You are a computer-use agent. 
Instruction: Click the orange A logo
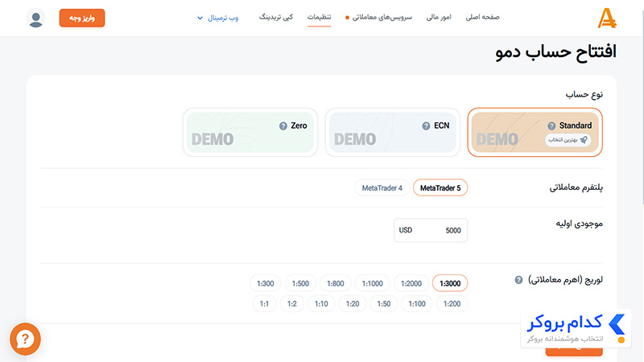[x=607, y=19]
